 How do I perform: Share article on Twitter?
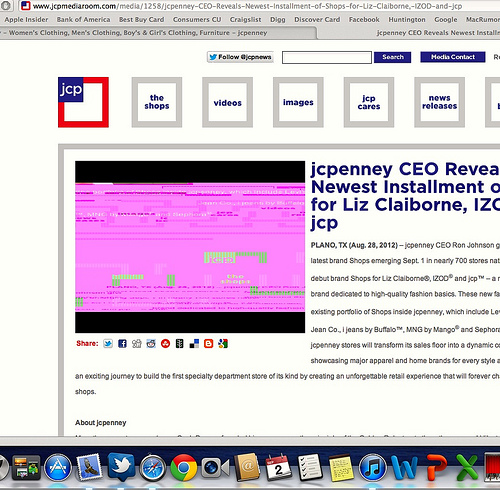[108, 344]
